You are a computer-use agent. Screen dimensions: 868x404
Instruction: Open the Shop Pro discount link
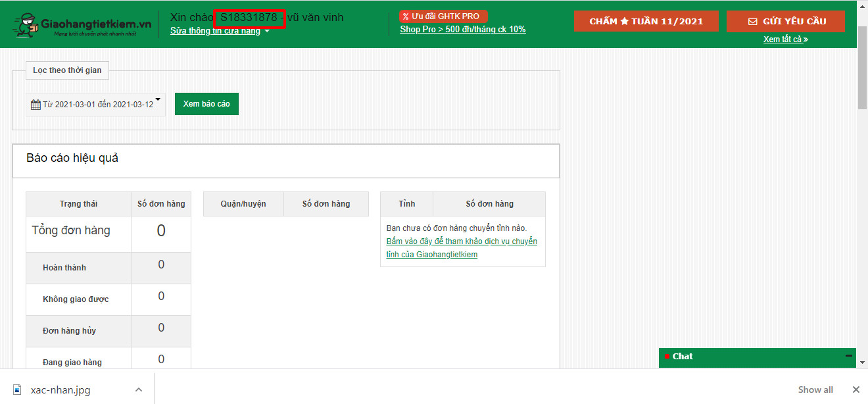point(462,30)
